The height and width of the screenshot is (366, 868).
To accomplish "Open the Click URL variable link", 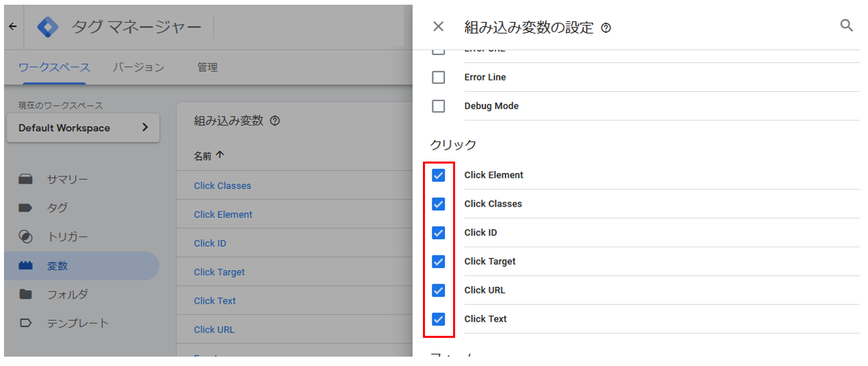I will coord(214,330).
